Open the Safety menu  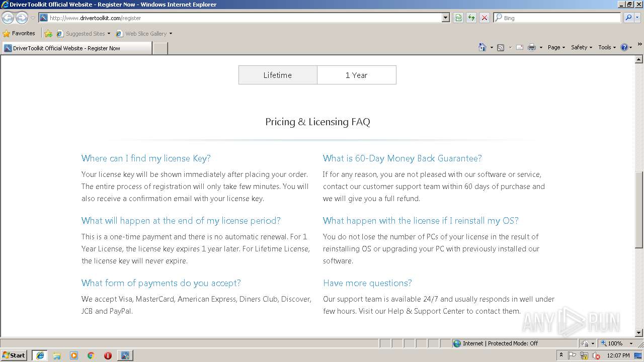pos(582,47)
